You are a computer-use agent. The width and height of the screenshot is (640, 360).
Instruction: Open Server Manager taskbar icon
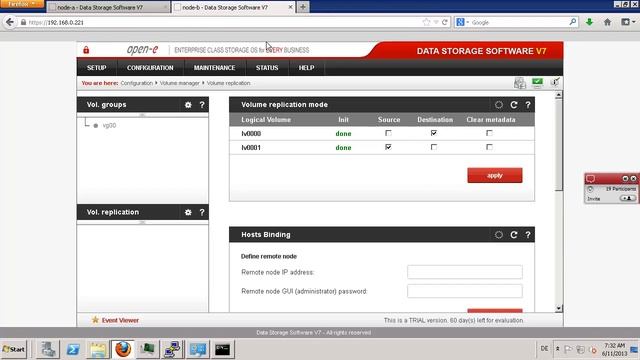click(x=48, y=349)
